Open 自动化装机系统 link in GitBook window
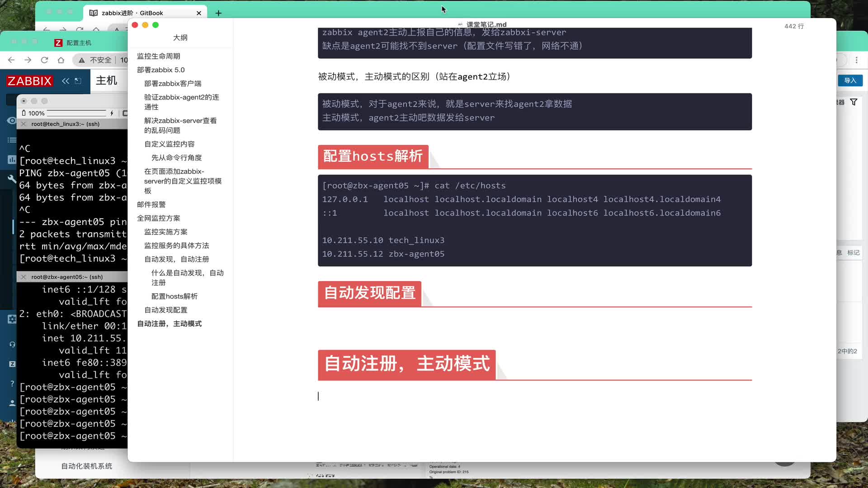This screenshot has height=488, width=868. [87, 466]
